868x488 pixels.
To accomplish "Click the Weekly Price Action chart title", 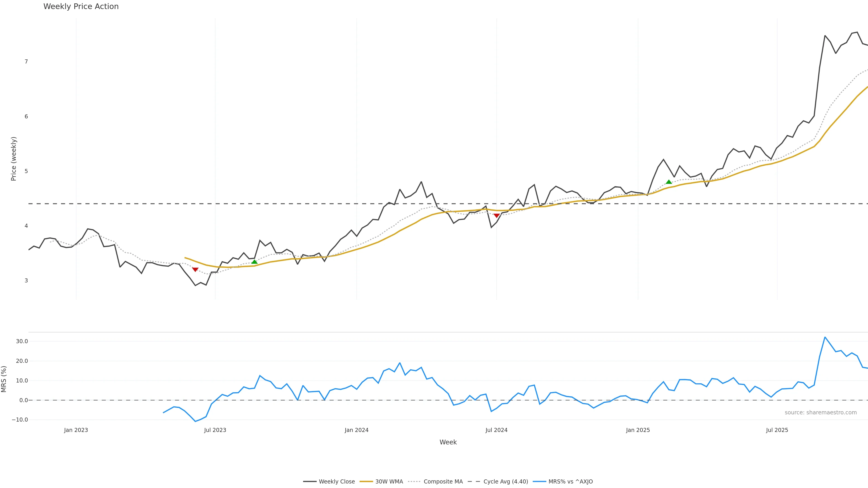I will (81, 6).
